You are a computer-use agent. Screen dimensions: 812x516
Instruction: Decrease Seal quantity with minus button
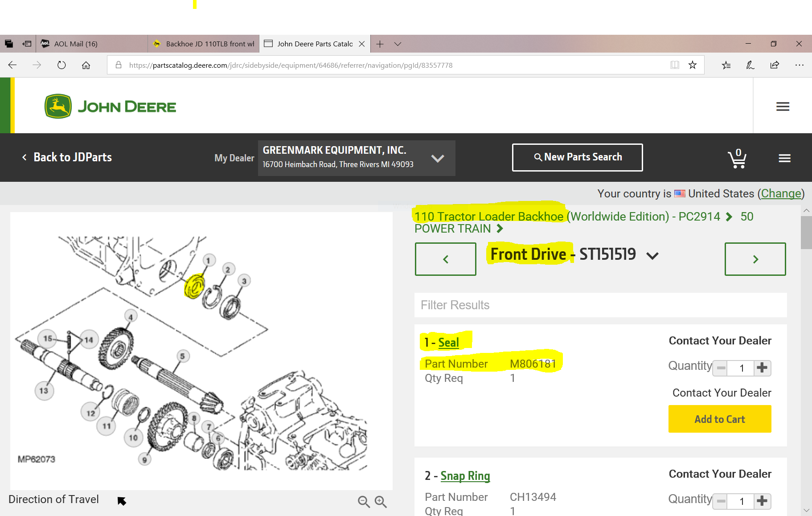(721, 368)
